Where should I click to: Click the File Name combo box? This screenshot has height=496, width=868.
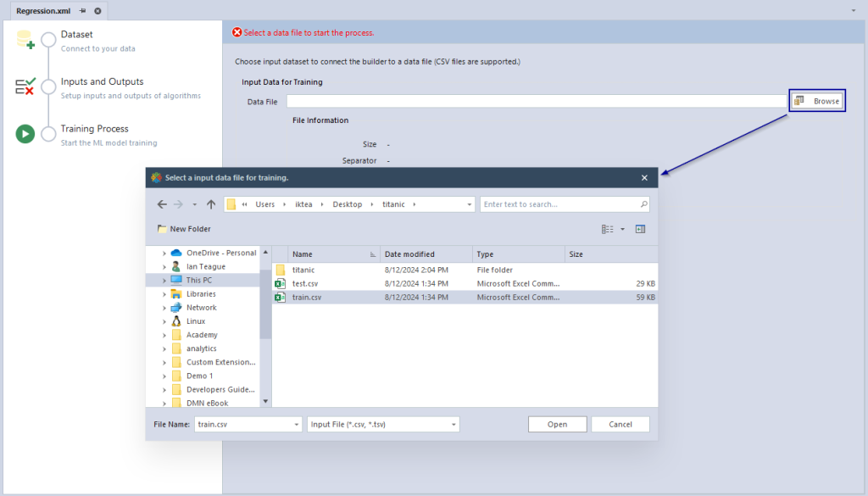(x=248, y=425)
